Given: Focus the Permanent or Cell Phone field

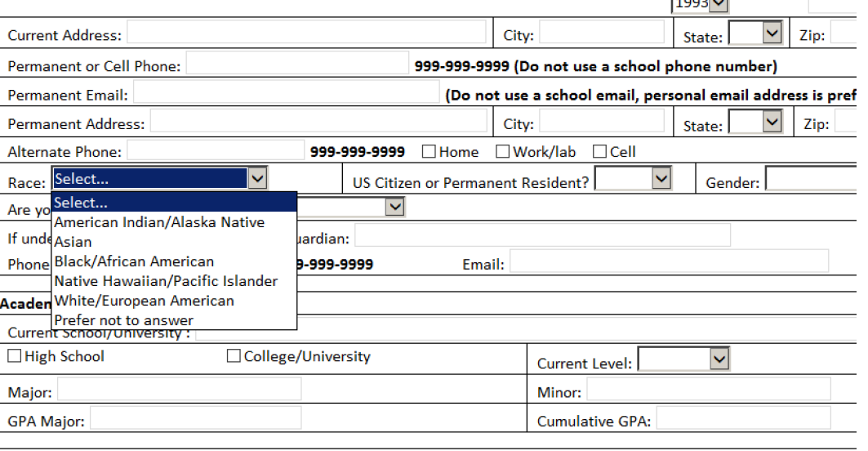Looking at the screenshot, I should pyautogui.click(x=296, y=65).
